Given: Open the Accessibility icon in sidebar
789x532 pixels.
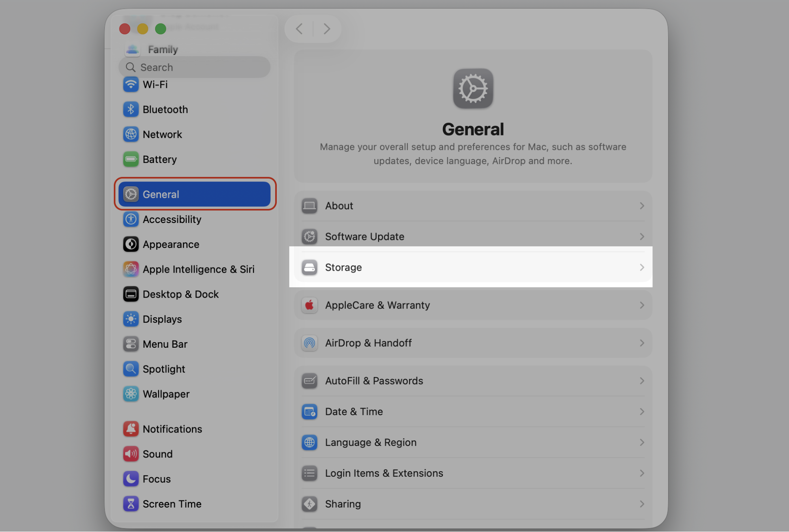Looking at the screenshot, I should [131, 219].
